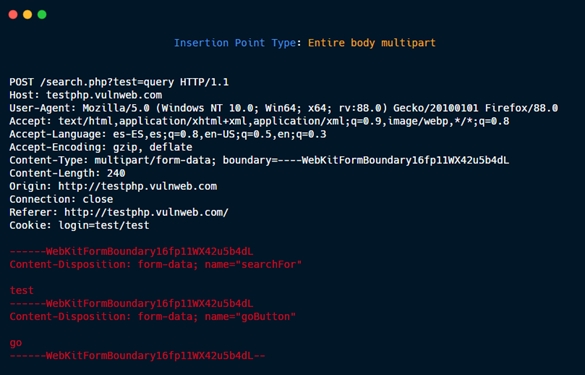
Task: Click the Accept header line
Action: (259, 121)
